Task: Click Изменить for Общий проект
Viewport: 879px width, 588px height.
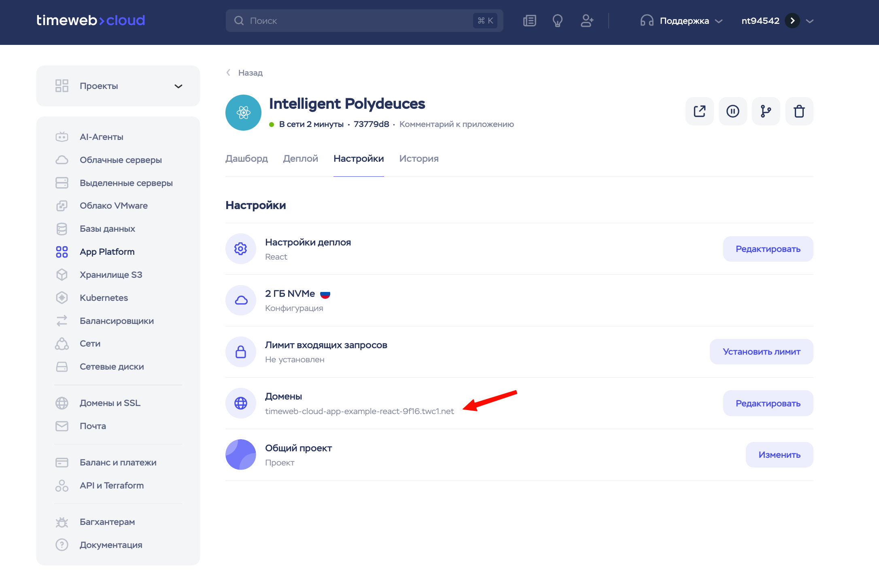Action: click(x=779, y=455)
